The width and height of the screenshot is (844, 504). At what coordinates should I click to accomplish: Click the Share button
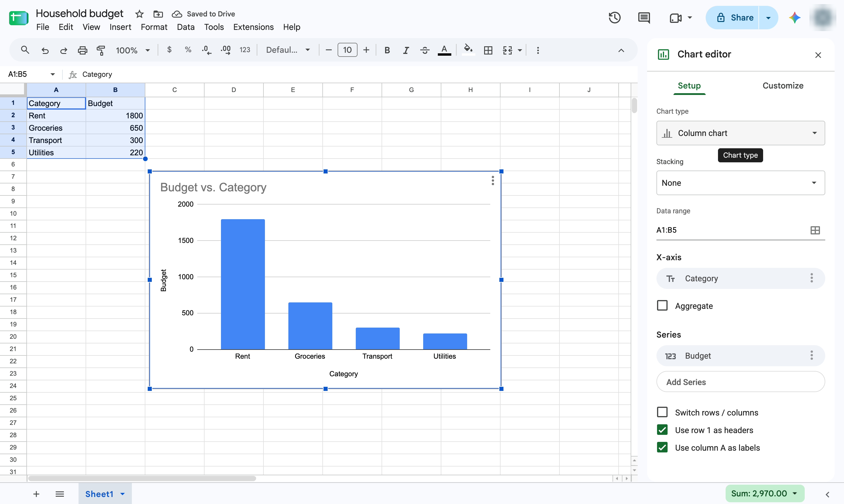click(732, 18)
